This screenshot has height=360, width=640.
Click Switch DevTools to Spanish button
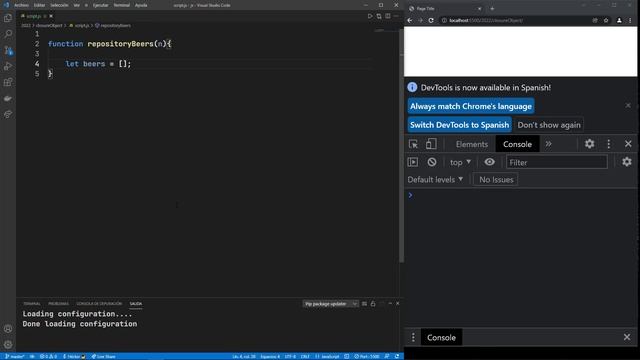[460, 125]
